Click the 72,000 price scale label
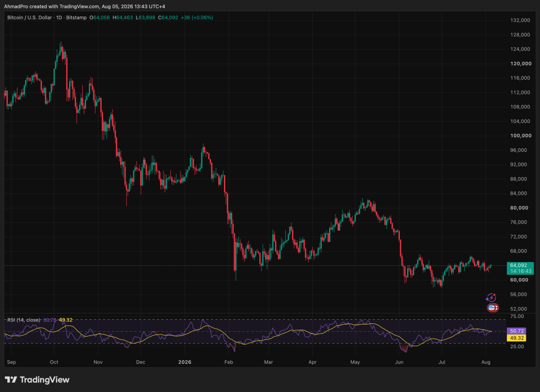The image size is (540, 392). (x=519, y=237)
